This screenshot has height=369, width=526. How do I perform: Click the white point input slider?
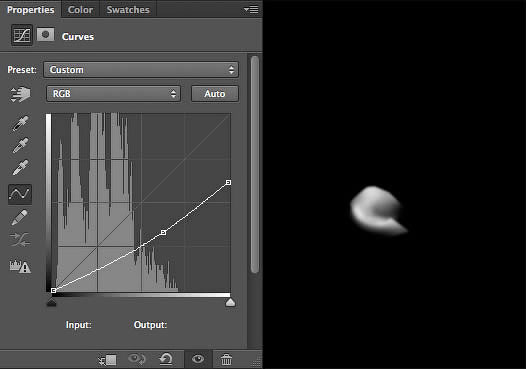click(x=230, y=303)
